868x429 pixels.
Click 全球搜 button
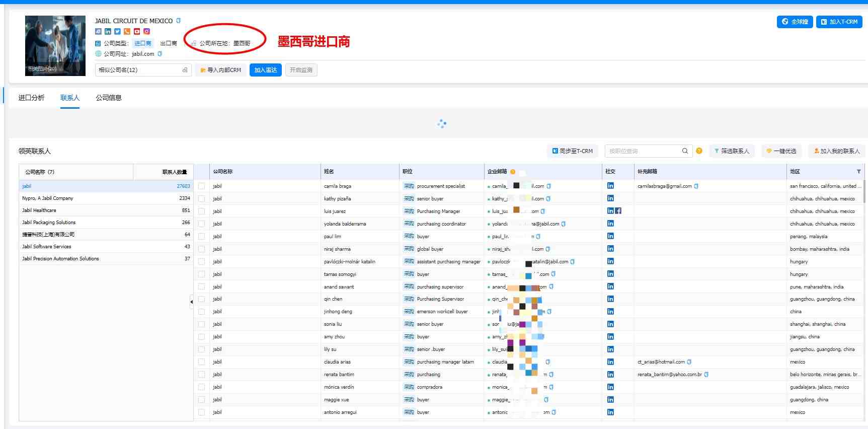point(795,22)
